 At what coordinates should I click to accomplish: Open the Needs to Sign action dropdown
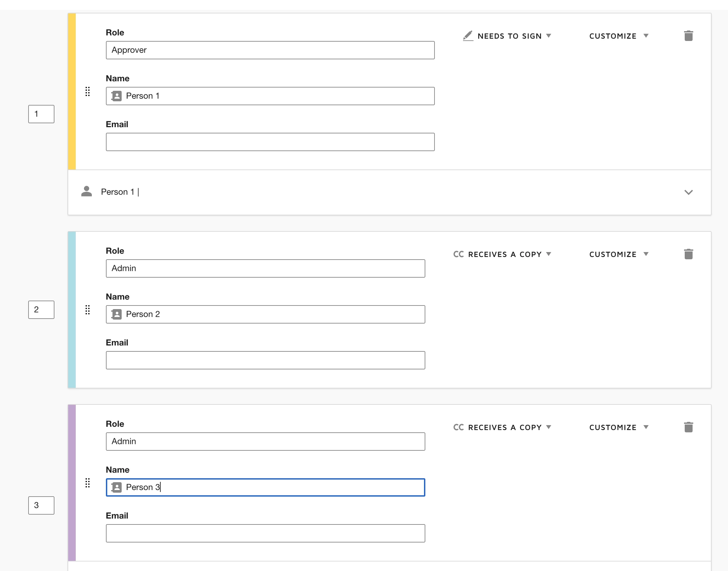(x=507, y=36)
